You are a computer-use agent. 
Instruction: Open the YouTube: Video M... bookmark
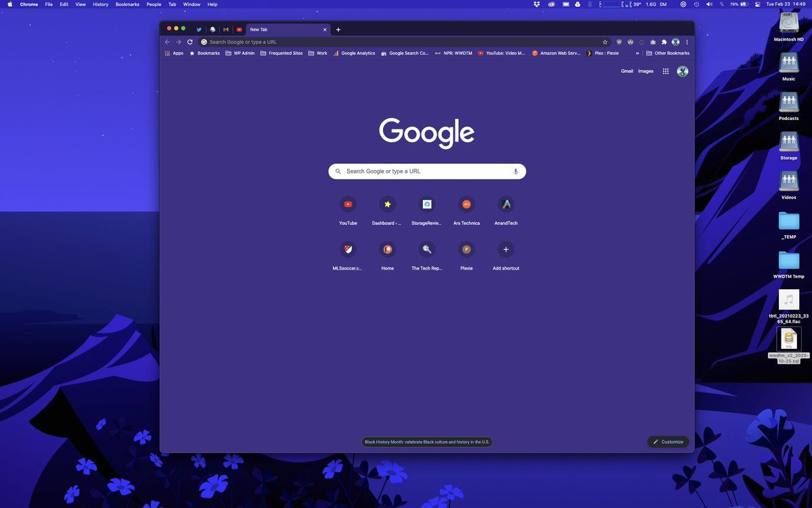(501, 53)
